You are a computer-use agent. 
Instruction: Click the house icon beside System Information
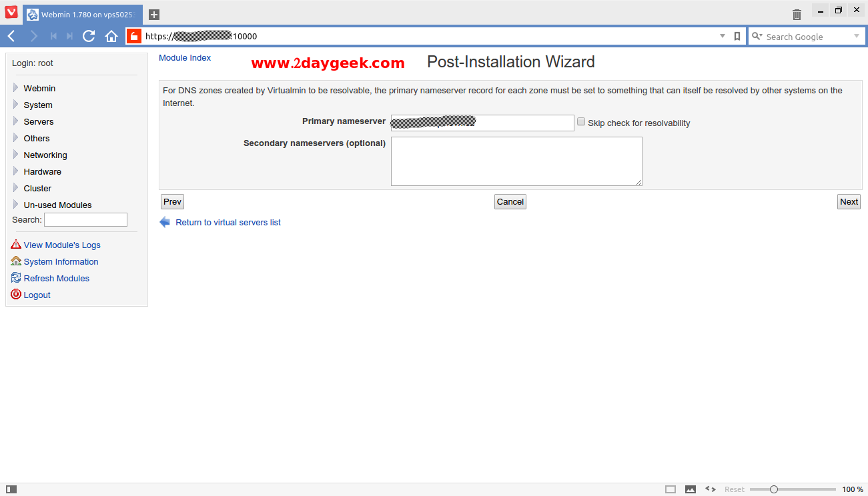[x=16, y=261]
